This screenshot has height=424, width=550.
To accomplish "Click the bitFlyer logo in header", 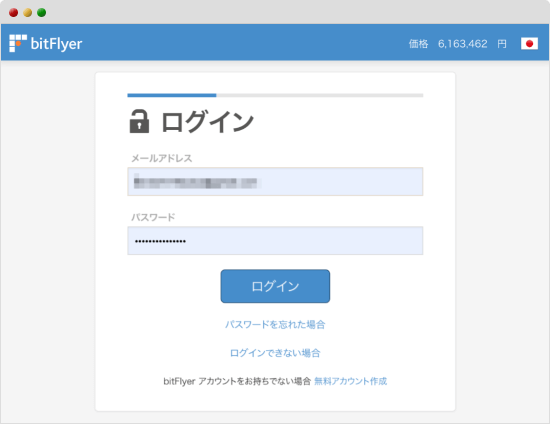I will 46,43.
